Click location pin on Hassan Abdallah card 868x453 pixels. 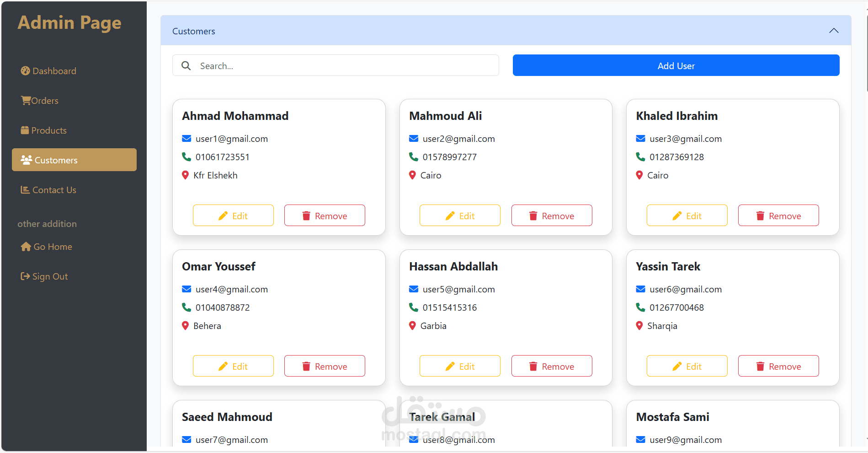click(x=412, y=326)
